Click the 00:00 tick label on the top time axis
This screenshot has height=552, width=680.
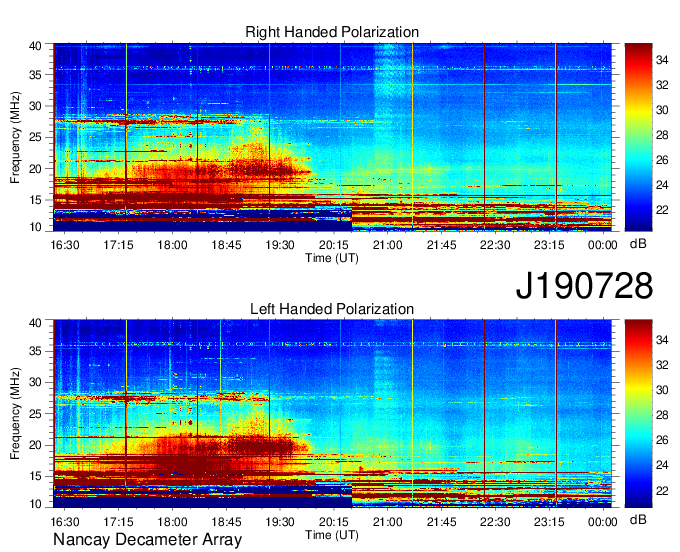click(603, 245)
